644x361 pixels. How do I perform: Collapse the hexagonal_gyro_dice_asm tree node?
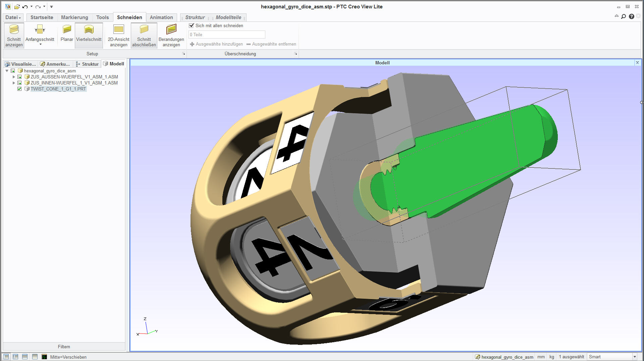(7, 71)
